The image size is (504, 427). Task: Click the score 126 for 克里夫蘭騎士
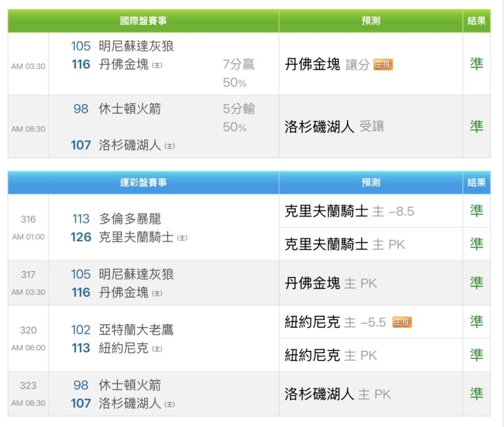tap(81, 237)
